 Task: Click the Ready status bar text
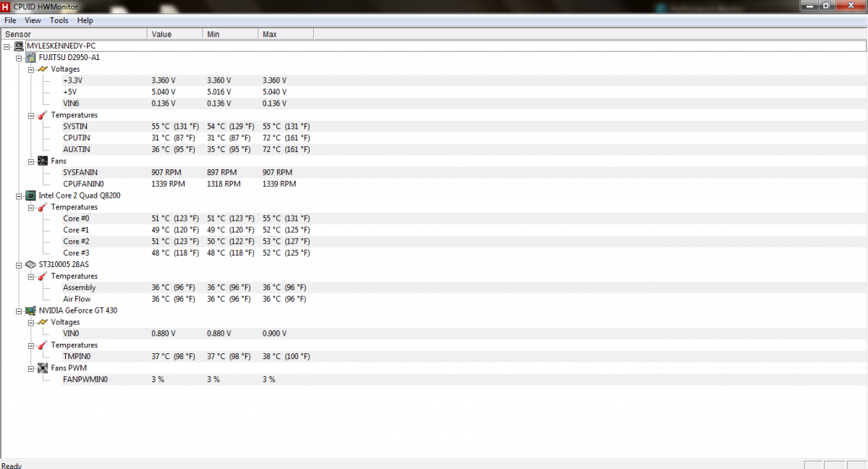[12, 465]
